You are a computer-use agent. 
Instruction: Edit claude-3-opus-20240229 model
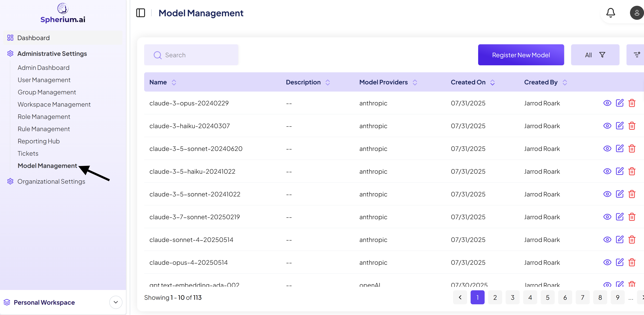pos(619,103)
